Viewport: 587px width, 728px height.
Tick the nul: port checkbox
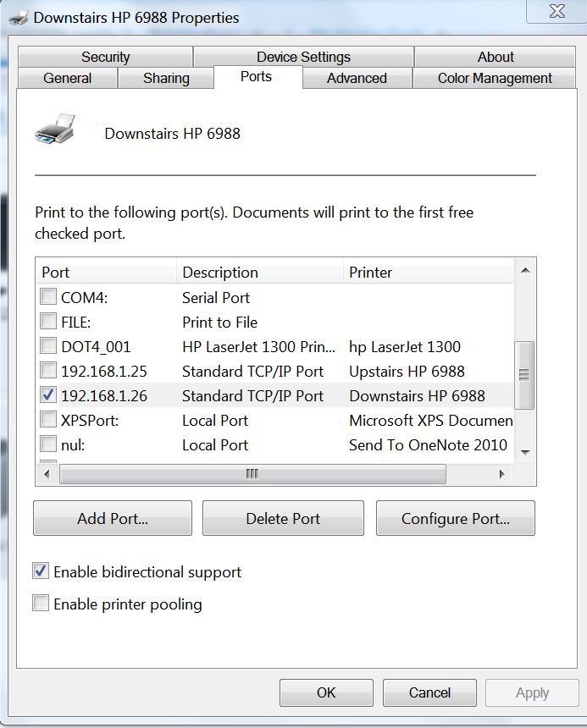tap(47, 444)
